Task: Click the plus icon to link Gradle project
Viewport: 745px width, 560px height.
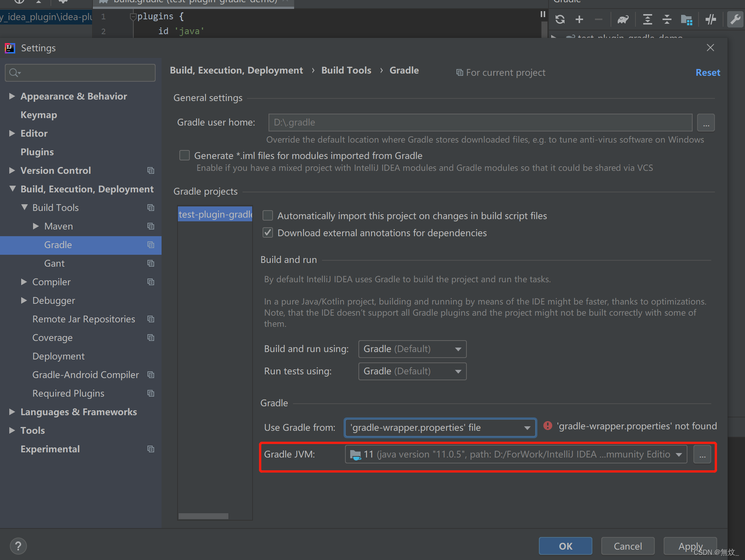Action: 579,19
